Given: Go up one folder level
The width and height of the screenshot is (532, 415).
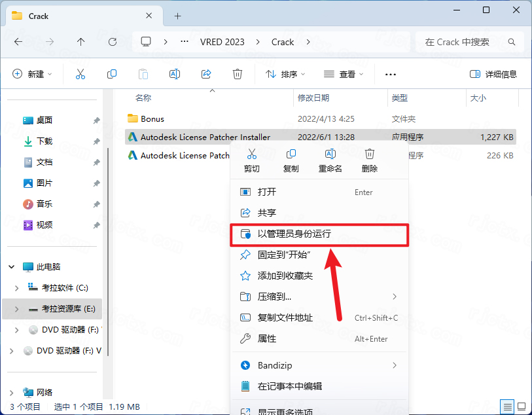Looking at the screenshot, I should click(x=81, y=42).
